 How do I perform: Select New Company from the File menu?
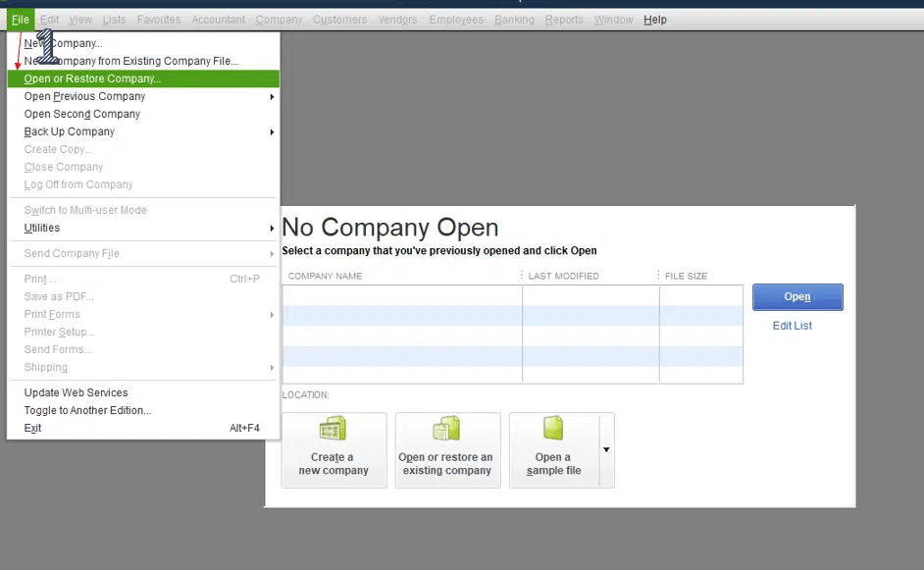click(x=63, y=42)
